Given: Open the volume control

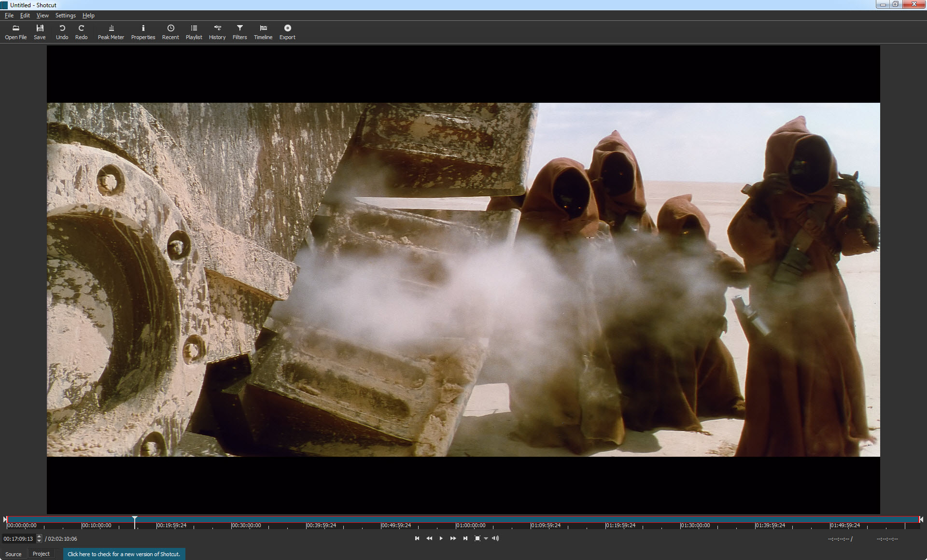Looking at the screenshot, I should click(x=495, y=538).
